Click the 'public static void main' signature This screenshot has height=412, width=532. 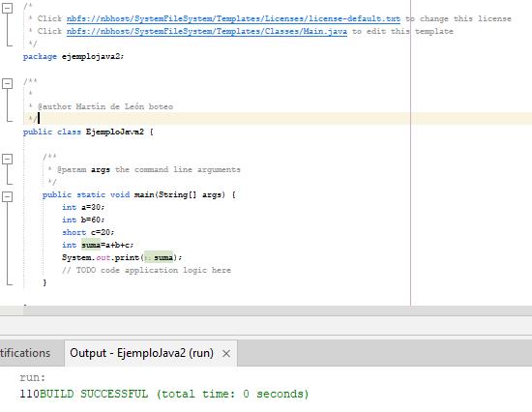[138, 194]
